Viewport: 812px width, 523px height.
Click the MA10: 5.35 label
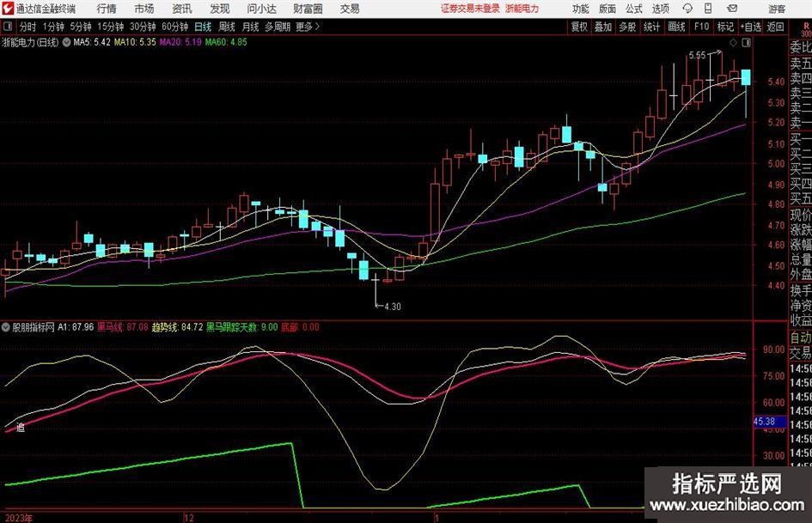[135, 42]
